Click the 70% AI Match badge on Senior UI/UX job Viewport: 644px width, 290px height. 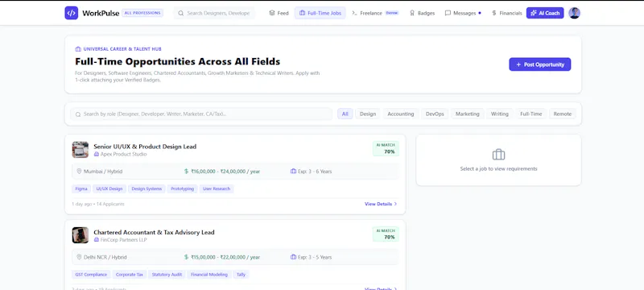(386, 149)
